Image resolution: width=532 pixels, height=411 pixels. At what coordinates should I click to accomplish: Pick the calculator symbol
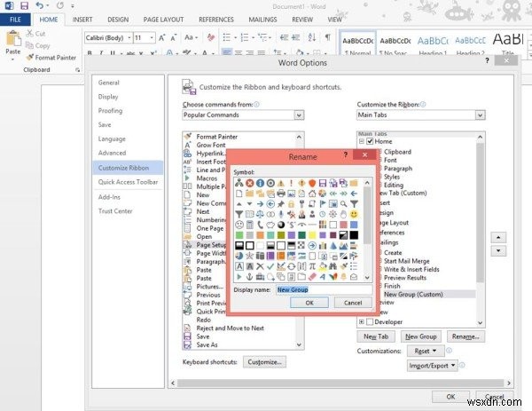250,225
